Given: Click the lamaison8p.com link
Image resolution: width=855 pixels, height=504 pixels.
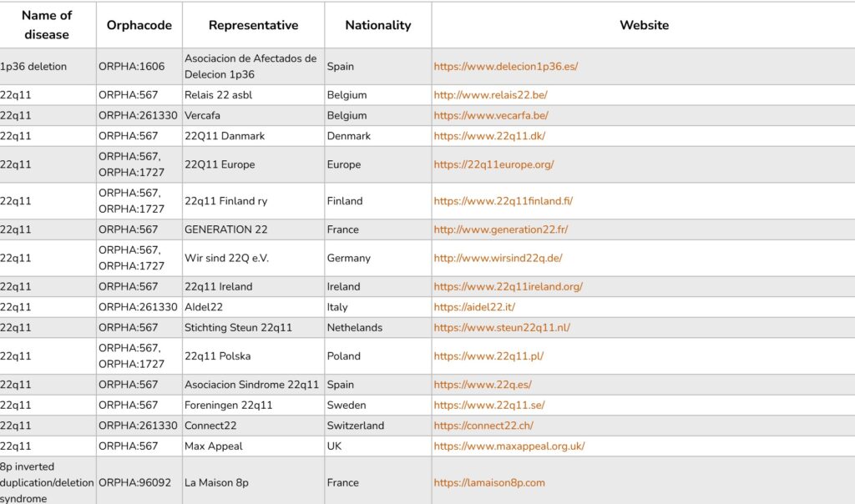Looking at the screenshot, I should point(489,483).
